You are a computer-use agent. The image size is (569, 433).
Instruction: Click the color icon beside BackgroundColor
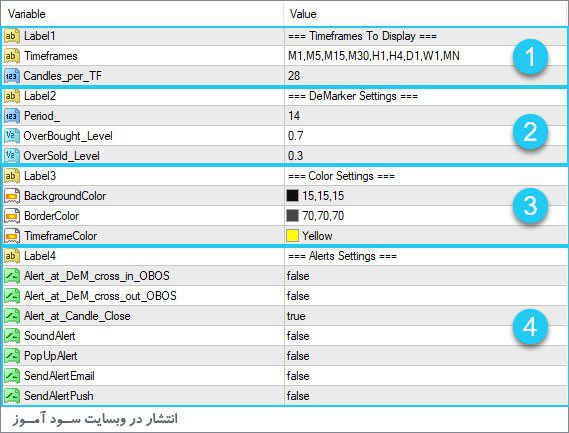(12, 196)
